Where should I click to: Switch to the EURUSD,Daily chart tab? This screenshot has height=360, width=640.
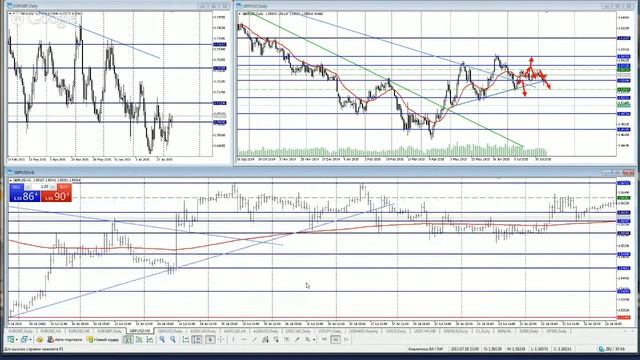pyautogui.click(x=21, y=331)
